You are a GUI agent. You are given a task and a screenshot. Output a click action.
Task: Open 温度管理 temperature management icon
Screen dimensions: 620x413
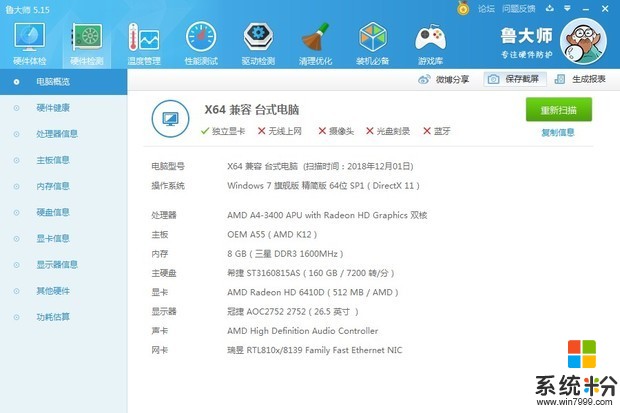pos(144,44)
